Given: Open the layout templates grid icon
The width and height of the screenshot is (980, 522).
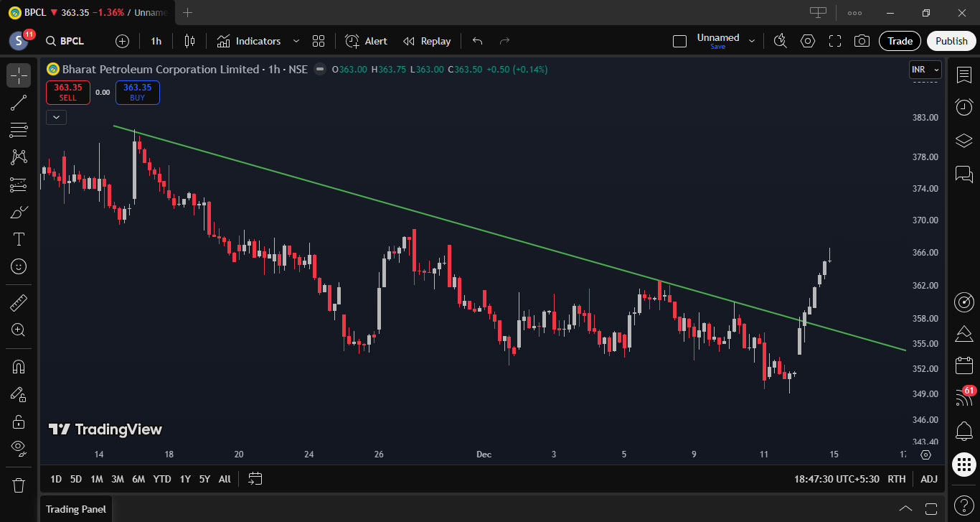Looking at the screenshot, I should pyautogui.click(x=319, y=41).
